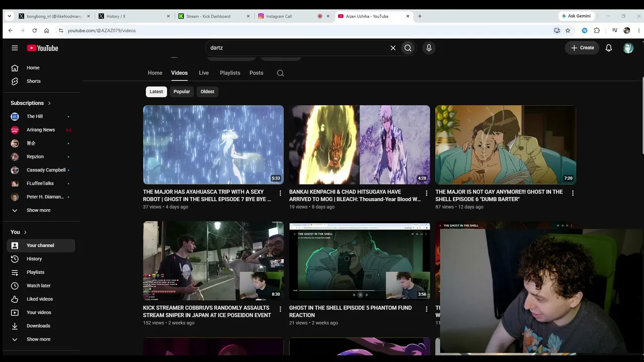Go back with the browser back arrow
The height and width of the screenshot is (362, 644).
(x=10, y=31)
